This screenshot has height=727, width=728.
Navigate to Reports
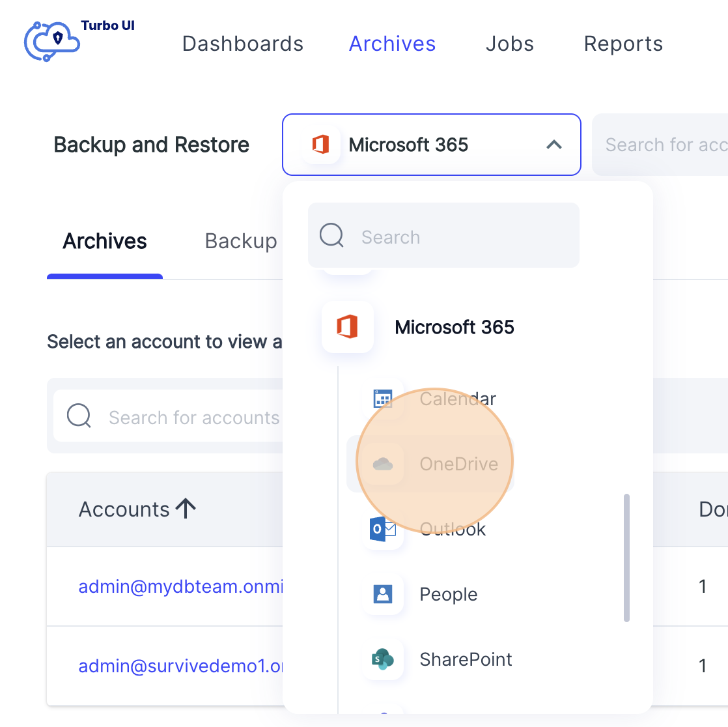(x=623, y=43)
